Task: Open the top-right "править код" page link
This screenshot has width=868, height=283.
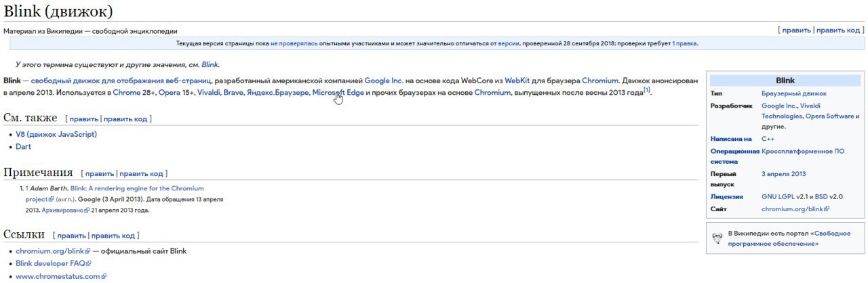Action: click(x=837, y=30)
